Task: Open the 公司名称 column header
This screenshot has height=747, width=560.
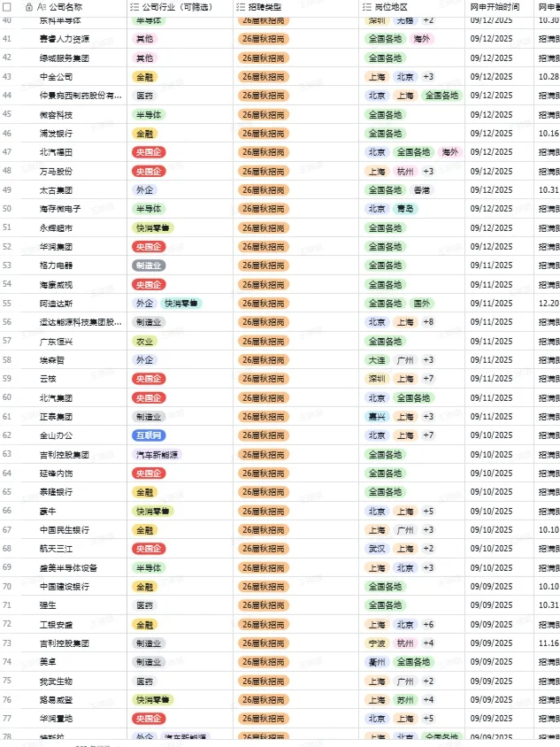Action: [65, 7]
